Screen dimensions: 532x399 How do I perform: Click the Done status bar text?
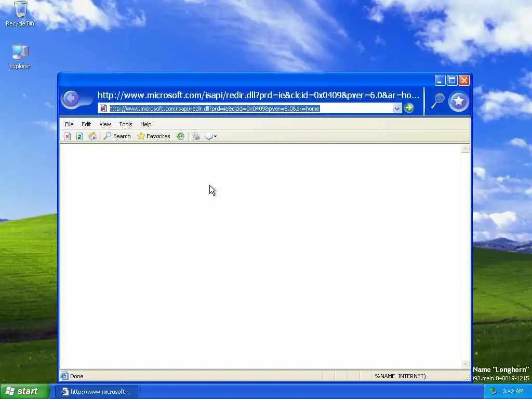click(x=77, y=376)
